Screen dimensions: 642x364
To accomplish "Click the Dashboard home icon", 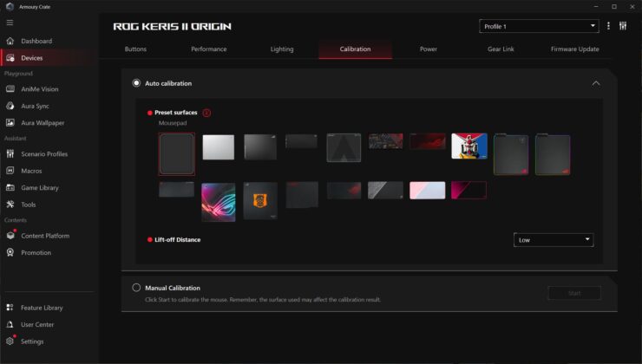I will click(10, 41).
